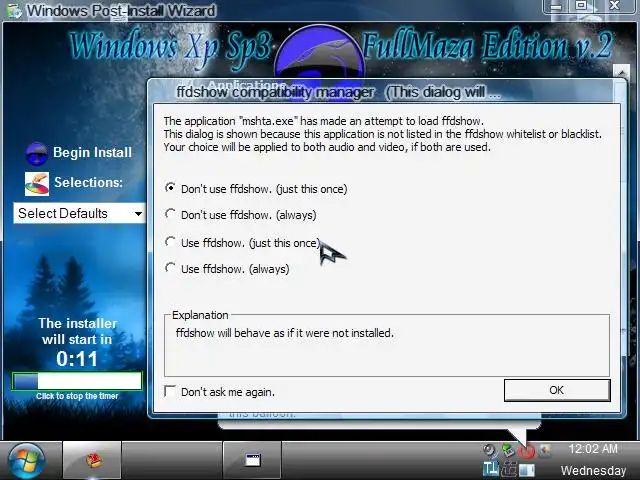
Task: Switch to the window-icon taskbar button
Action: tap(252, 460)
